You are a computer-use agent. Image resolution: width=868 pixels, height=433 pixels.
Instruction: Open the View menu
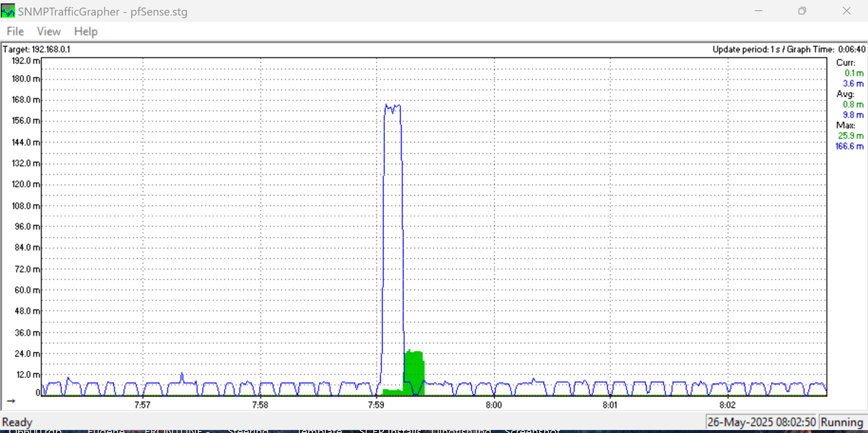coord(49,32)
